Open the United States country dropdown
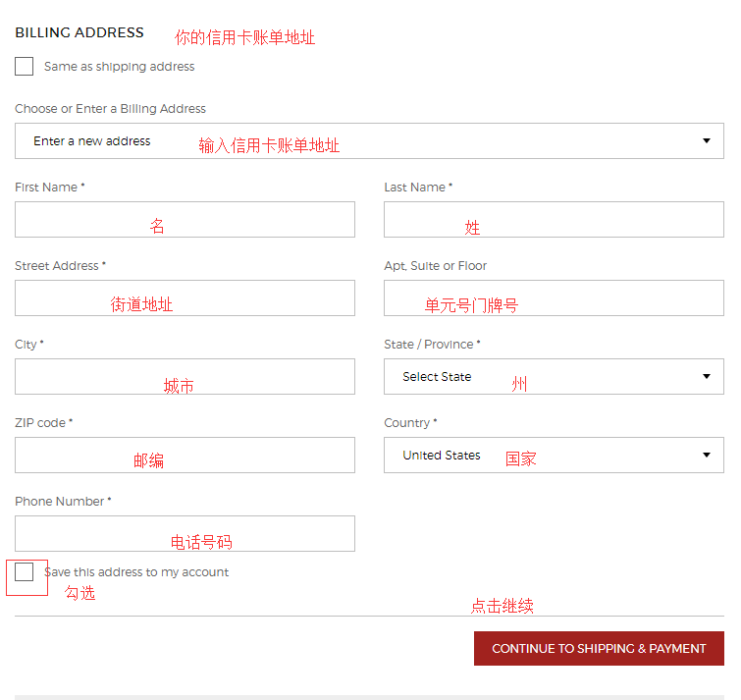Image resolution: width=741 pixels, height=700 pixels. [554, 456]
